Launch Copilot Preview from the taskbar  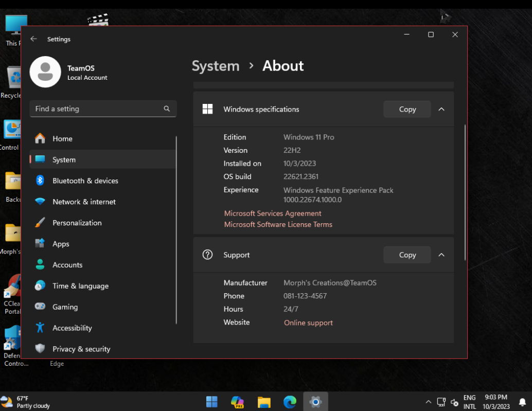(238, 402)
